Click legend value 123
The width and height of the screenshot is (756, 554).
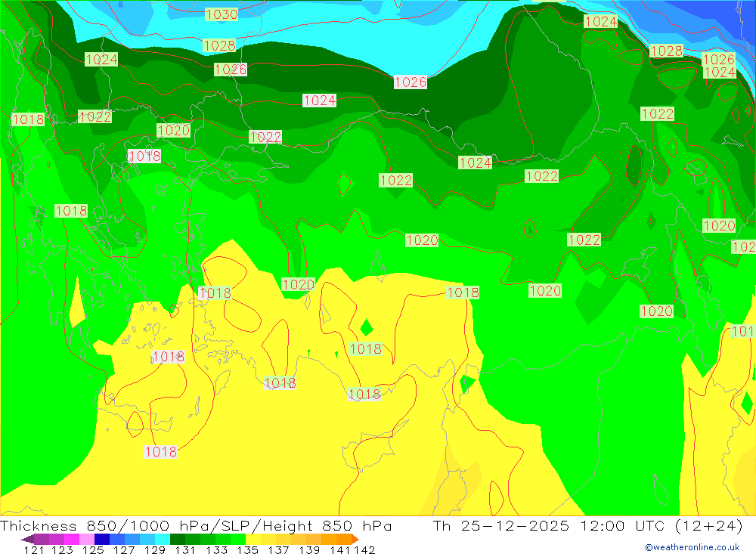(62, 549)
